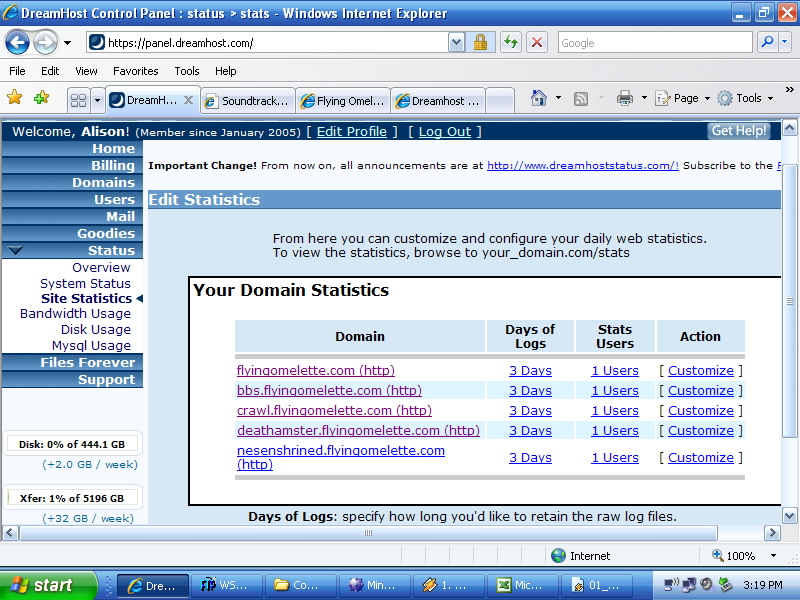Open the Print options dropdown arrow
Screen dimensions: 800x600
(644, 97)
